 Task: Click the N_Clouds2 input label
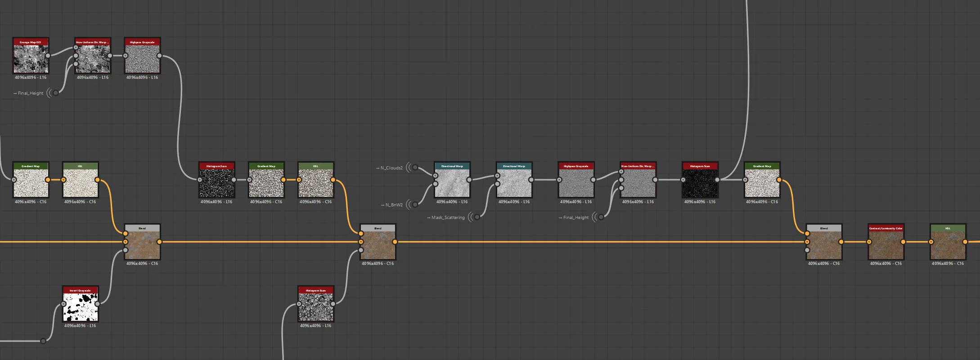(x=391, y=168)
